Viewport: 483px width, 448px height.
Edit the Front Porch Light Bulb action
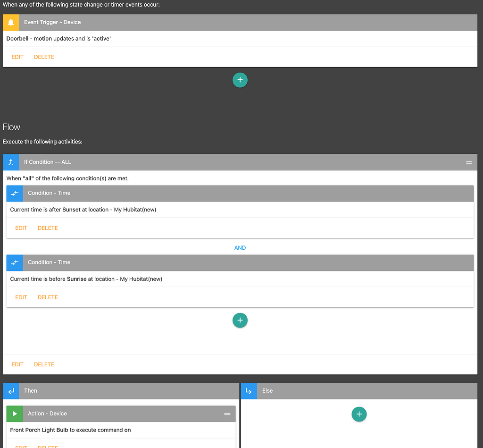(x=21, y=446)
